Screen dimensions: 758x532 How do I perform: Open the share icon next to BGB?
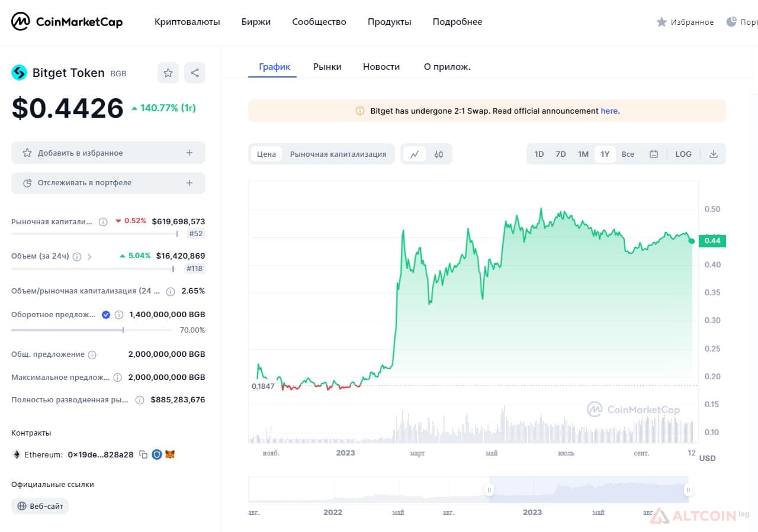(x=195, y=73)
